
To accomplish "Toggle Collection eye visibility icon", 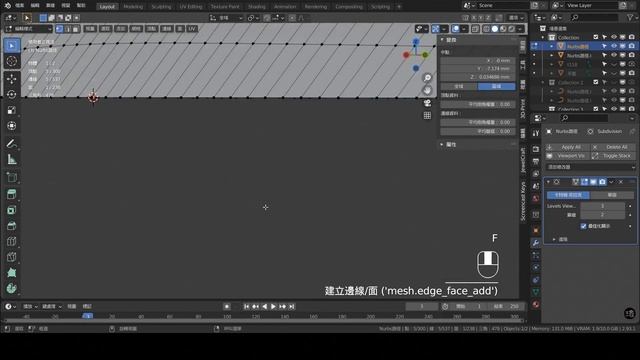I will (613, 37).
